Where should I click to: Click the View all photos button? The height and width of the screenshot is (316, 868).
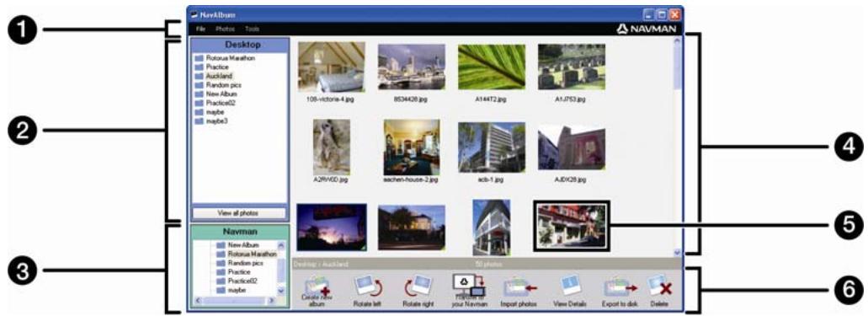tap(238, 213)
